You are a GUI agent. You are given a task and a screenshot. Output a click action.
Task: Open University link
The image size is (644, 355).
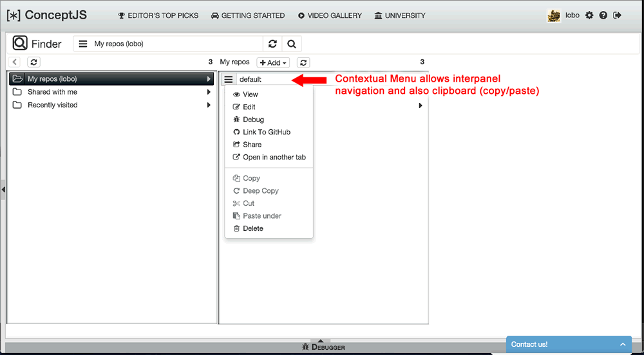pos(400,15)
